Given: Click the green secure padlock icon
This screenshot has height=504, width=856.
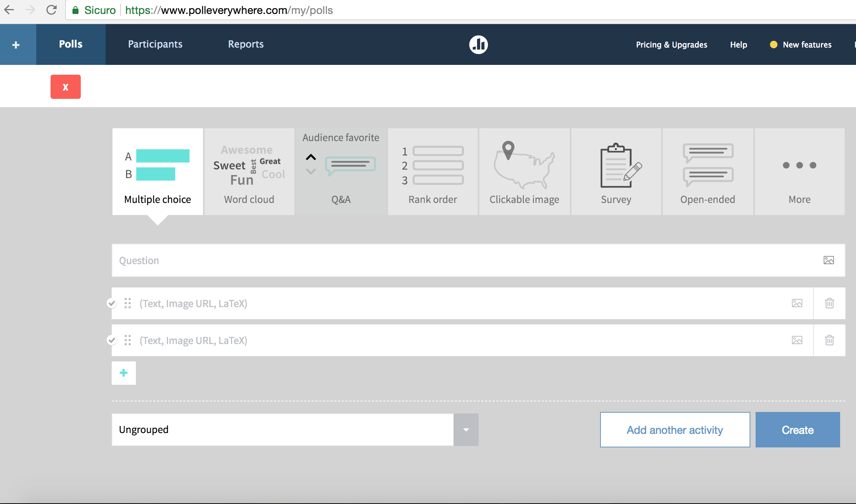Looking at the screenshot, I should coord(75,10).
